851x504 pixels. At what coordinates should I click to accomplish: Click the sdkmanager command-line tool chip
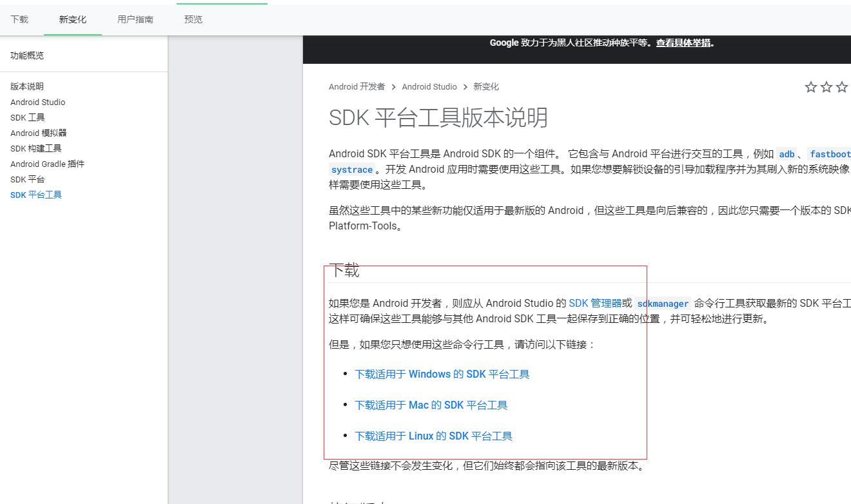pos(662,303)
